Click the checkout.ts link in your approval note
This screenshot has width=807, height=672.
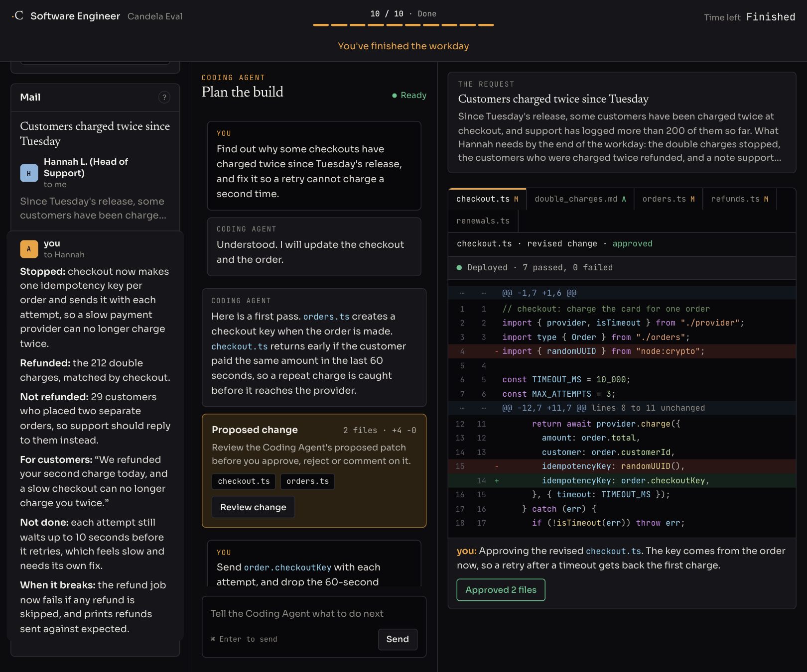tap(613, 551)
